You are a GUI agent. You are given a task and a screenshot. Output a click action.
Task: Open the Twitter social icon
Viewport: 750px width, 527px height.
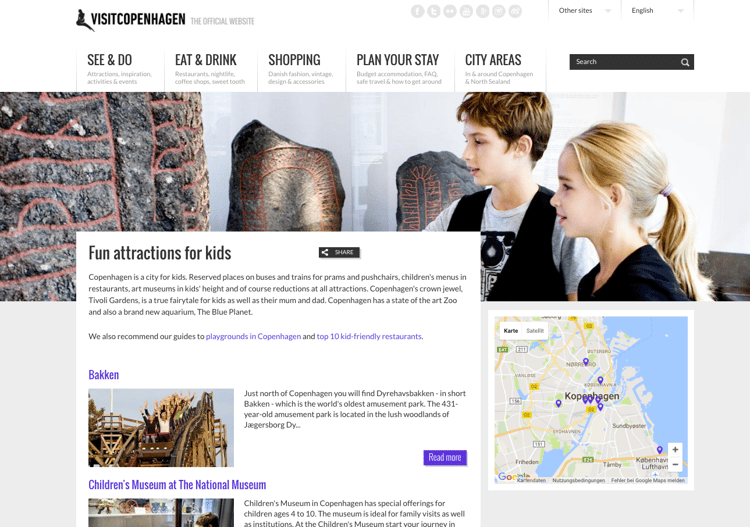coord(434,11)
